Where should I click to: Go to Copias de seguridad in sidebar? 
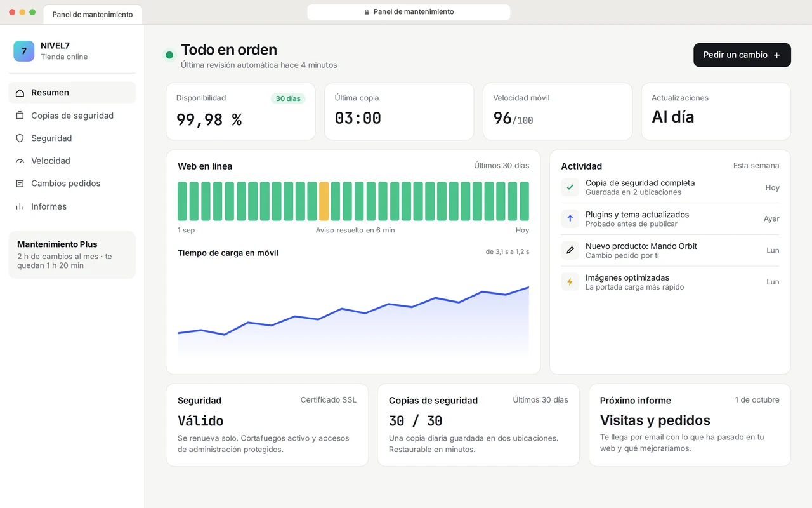[72, 116]
